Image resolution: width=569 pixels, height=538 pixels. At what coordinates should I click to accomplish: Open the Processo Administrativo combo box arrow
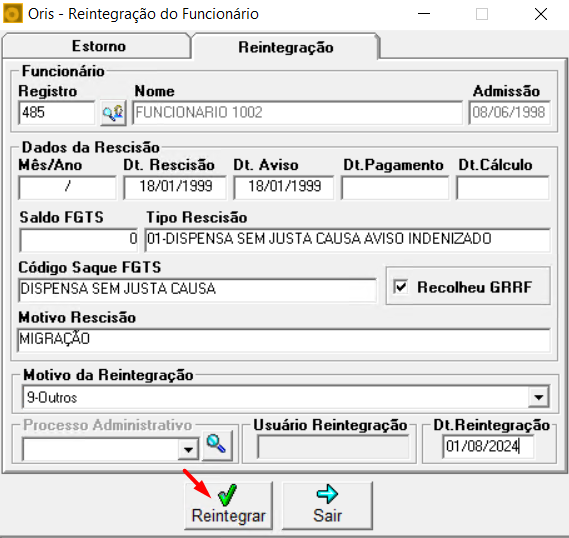188,449
